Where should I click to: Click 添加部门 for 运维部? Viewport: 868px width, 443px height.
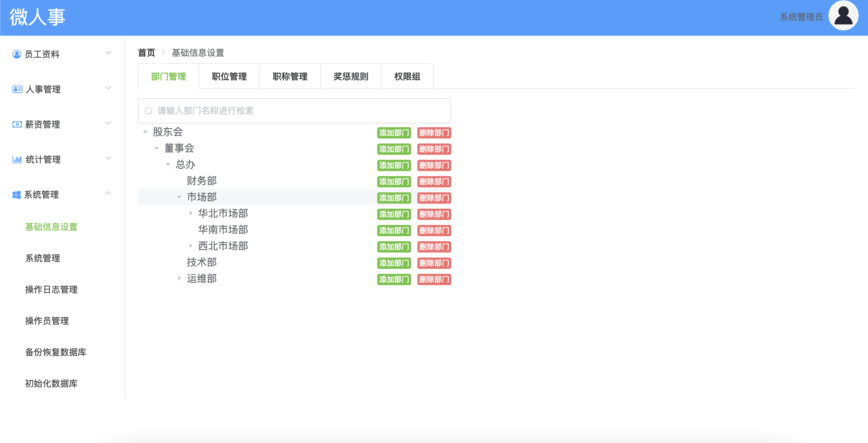point(394,279)
